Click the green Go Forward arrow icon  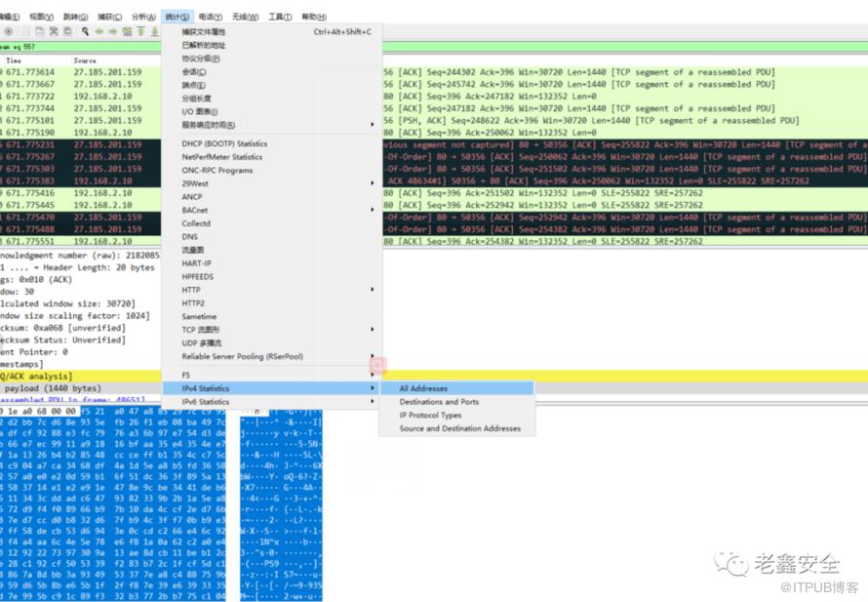pos(113,31)
